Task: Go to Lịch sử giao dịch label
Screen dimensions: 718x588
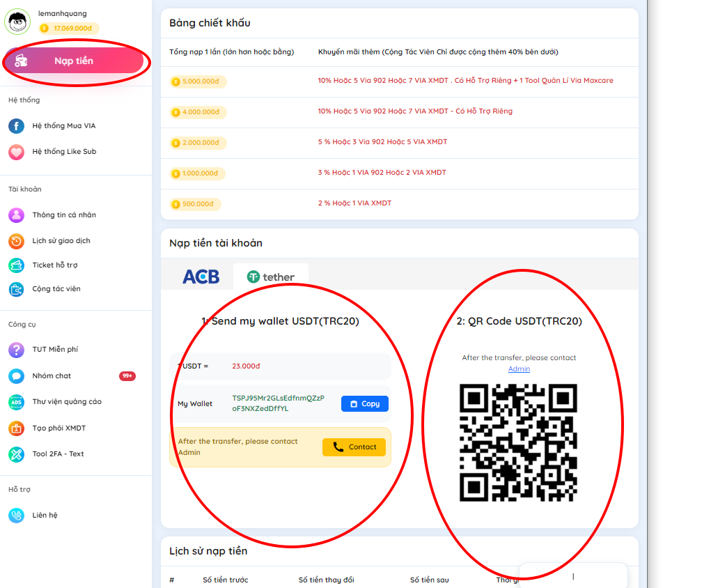Action: (61, 241)
